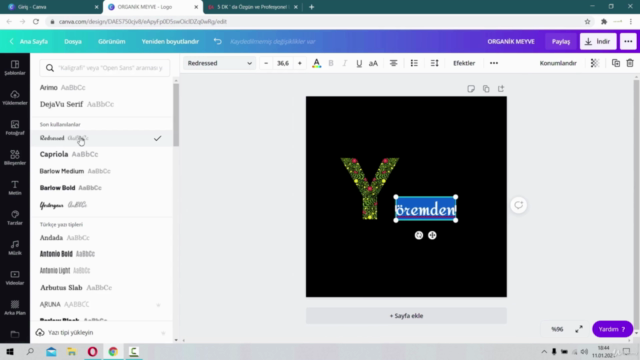
Task: Toggle bold formatting
Action: (331, 63)
